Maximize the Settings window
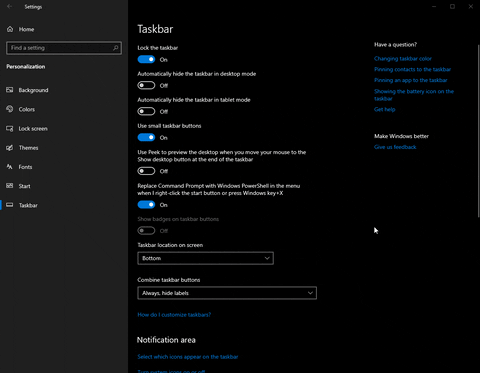Screen dimensions: 480x373 click(x=452, y=6)
